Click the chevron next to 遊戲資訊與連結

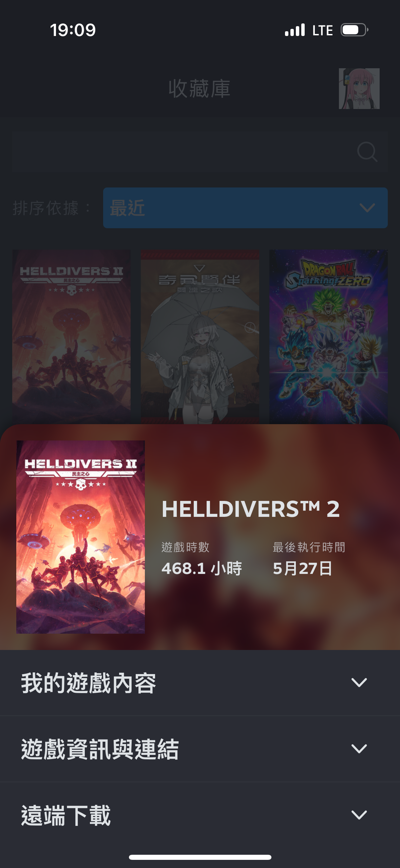[x=359, y=749]
